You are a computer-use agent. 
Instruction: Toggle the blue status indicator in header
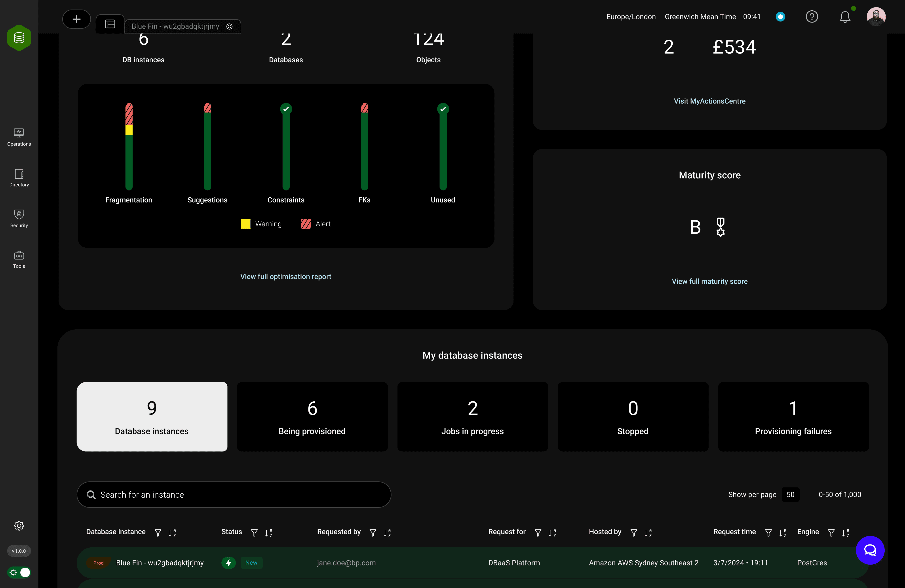click(780, 17)
